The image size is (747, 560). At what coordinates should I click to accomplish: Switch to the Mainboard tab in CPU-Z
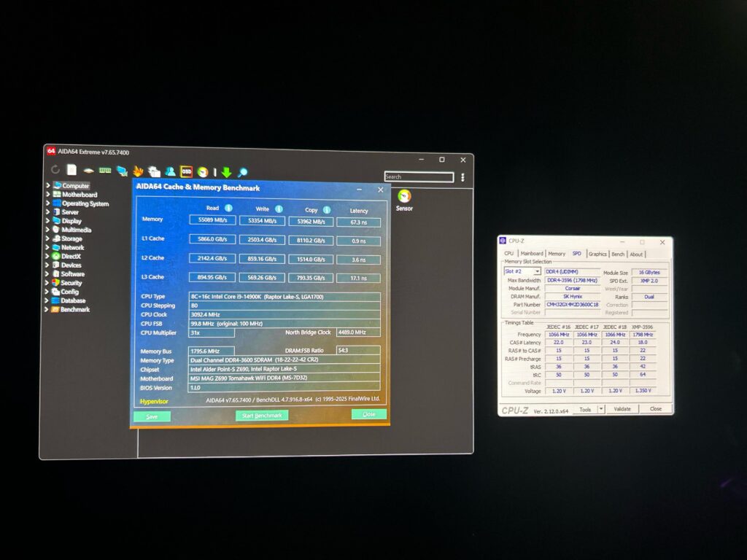[532, 253]
